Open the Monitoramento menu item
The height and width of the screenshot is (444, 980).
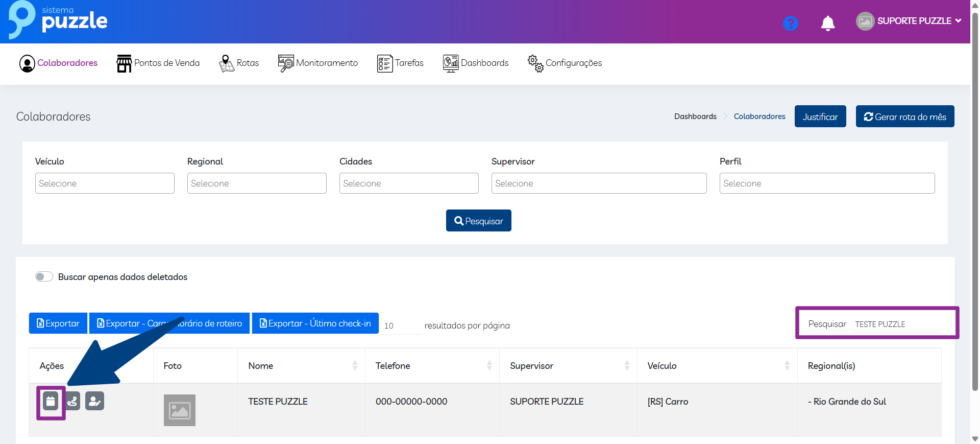tap(318, 63)
